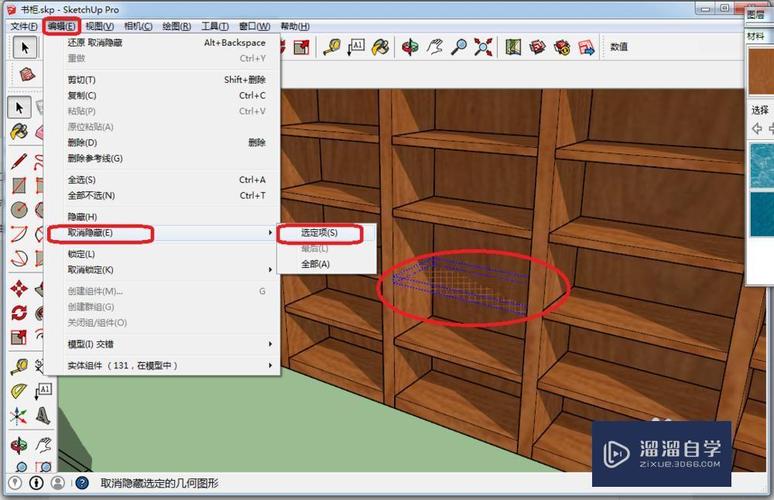Click the Zoom magnifier in top toolbar
The height and width of the screenshot is (500, 774).
(x=459, y=47)
